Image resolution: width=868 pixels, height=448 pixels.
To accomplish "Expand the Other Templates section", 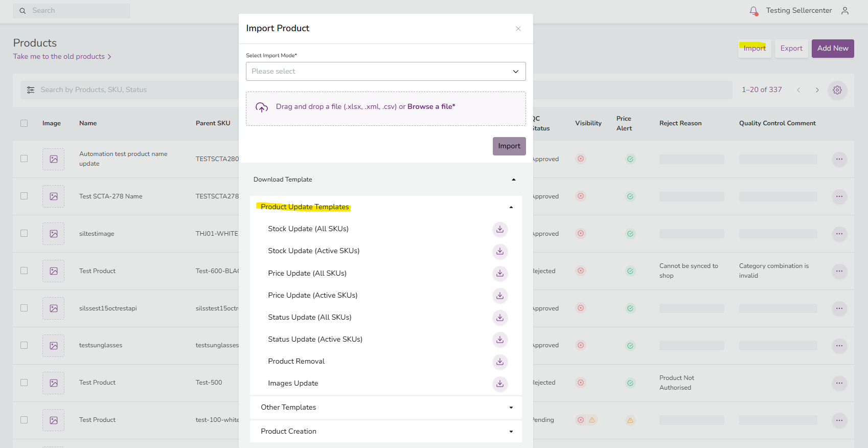I will [x=511, y=408].
